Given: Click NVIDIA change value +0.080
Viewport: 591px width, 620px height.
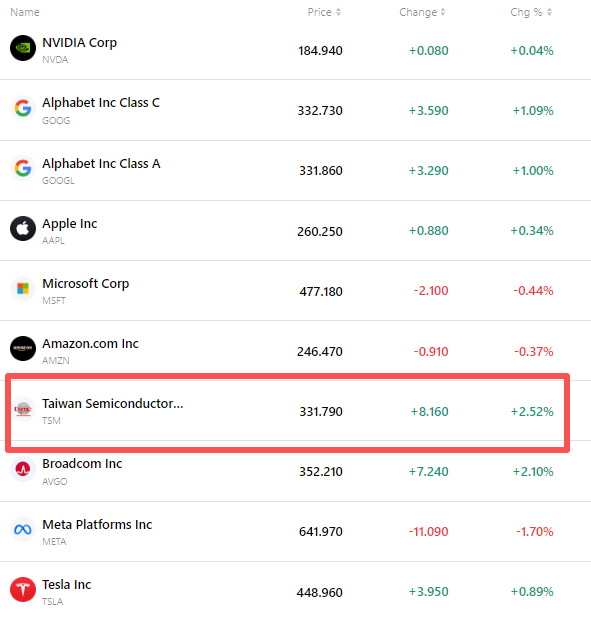Looking at the screenshot, I should coord(429,51).
